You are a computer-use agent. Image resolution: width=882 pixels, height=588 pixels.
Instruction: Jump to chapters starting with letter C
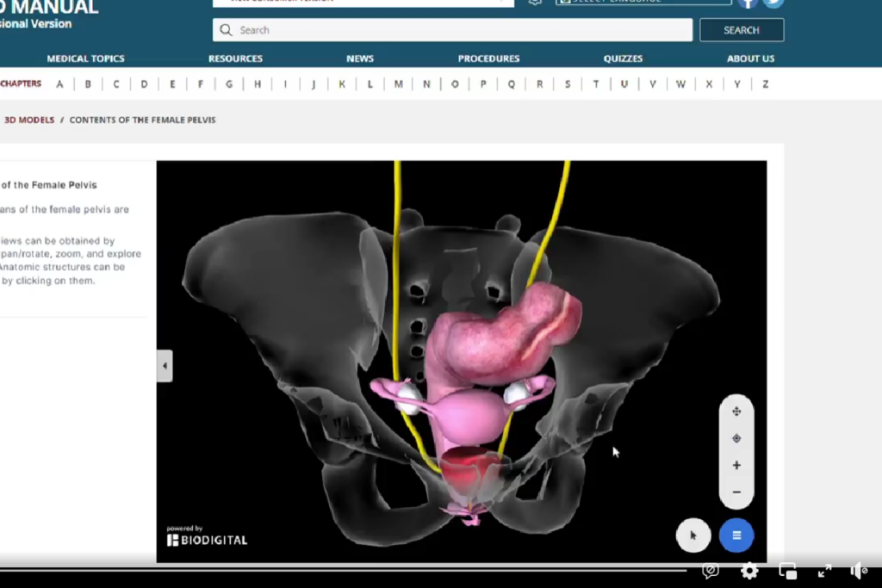pyautogui.click(x=116, y=84)
